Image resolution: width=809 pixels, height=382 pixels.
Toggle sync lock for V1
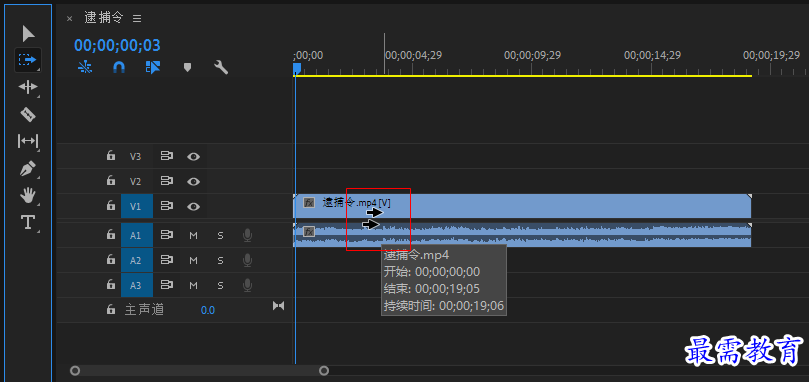click(x=167, y=206)
